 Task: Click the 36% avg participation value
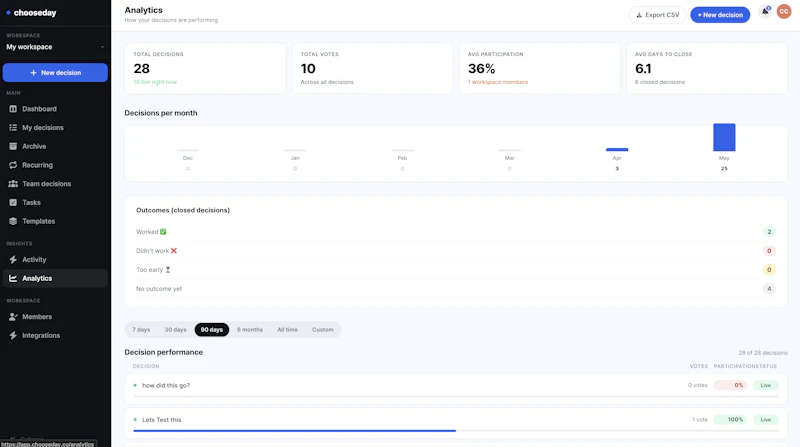[x=482, y=68]
